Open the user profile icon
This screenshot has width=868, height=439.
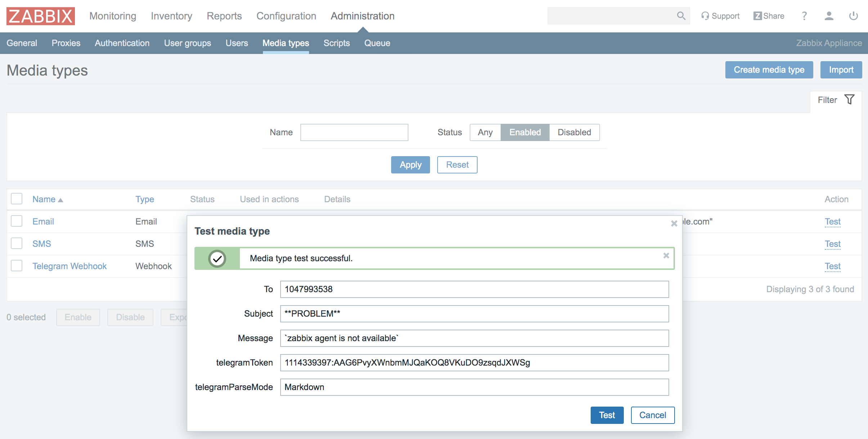click(x=829, y=16)
